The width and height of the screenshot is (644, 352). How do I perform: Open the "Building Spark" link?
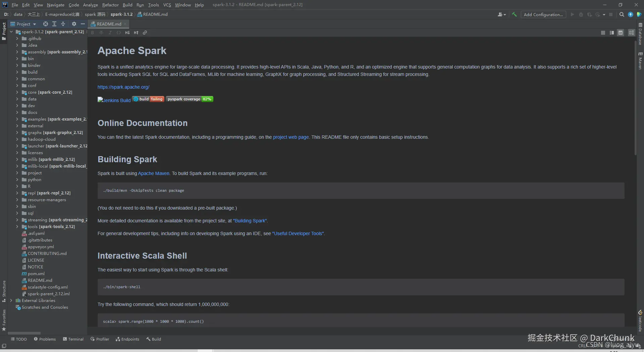coord(250,221)
